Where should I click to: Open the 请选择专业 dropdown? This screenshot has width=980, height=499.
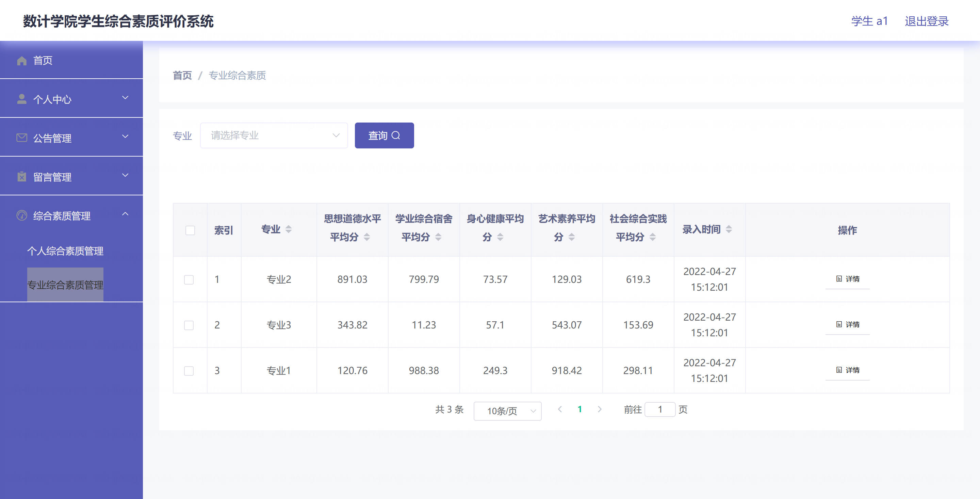[274, 135]
